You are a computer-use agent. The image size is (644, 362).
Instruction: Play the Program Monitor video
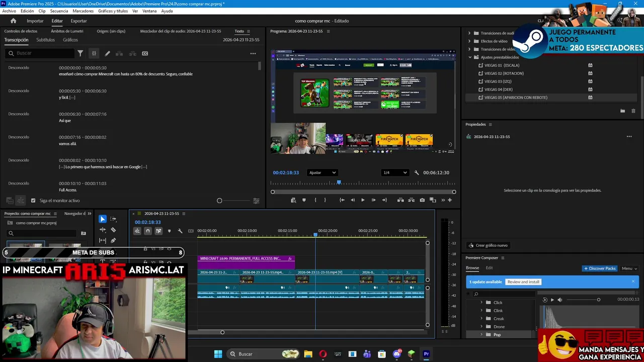pos(363,200)
